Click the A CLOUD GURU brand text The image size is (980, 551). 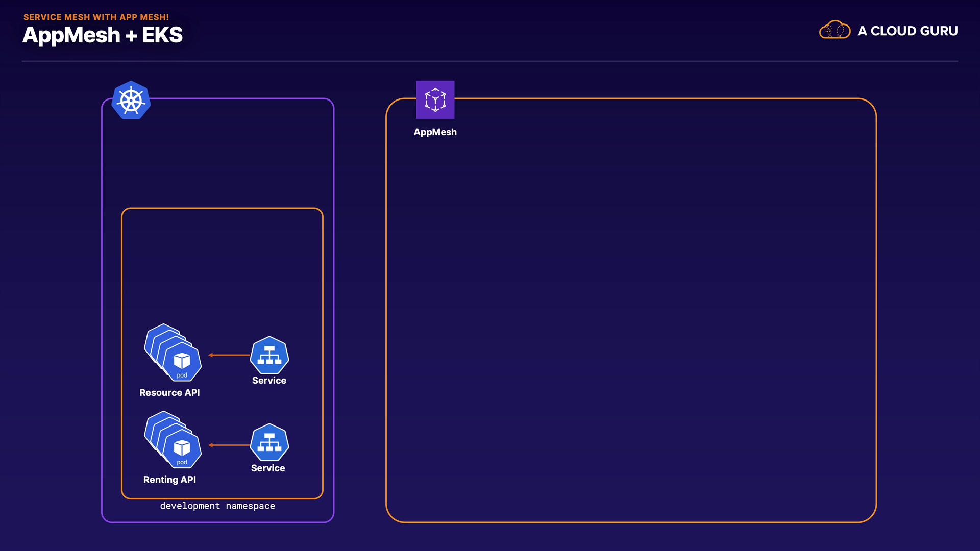tap(908, 31)
